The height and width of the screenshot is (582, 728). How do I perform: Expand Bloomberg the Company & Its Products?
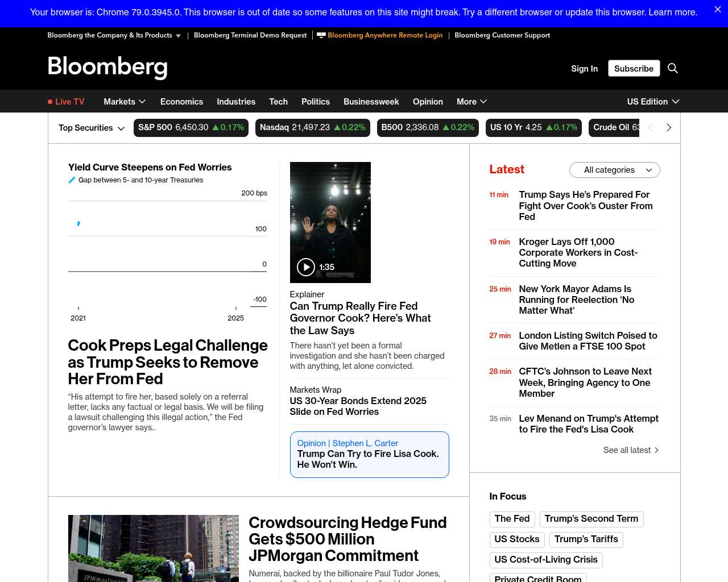[114, 35]
